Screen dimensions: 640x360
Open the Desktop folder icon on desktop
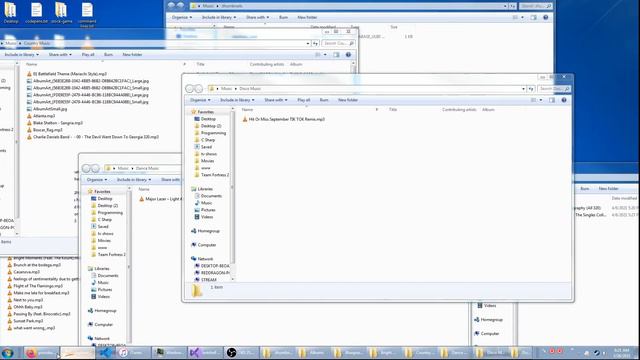11,13
